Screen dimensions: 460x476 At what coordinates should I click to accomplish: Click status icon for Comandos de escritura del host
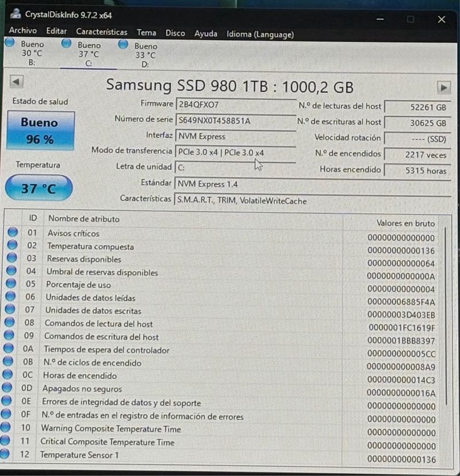tap(9, 335)
